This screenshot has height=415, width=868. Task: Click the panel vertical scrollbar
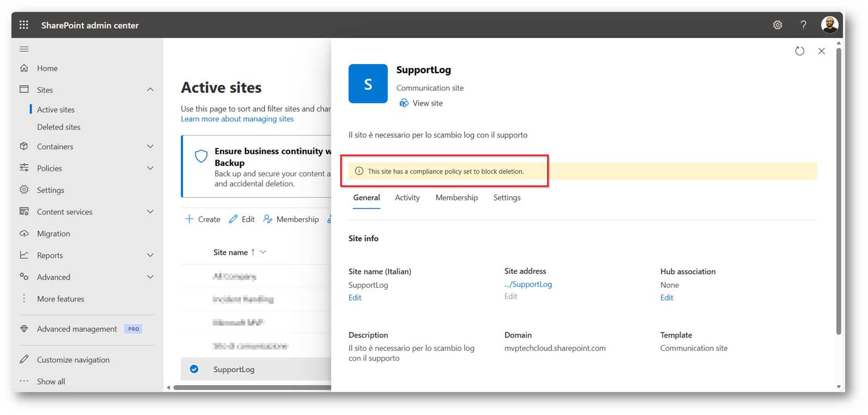[839, 190]
